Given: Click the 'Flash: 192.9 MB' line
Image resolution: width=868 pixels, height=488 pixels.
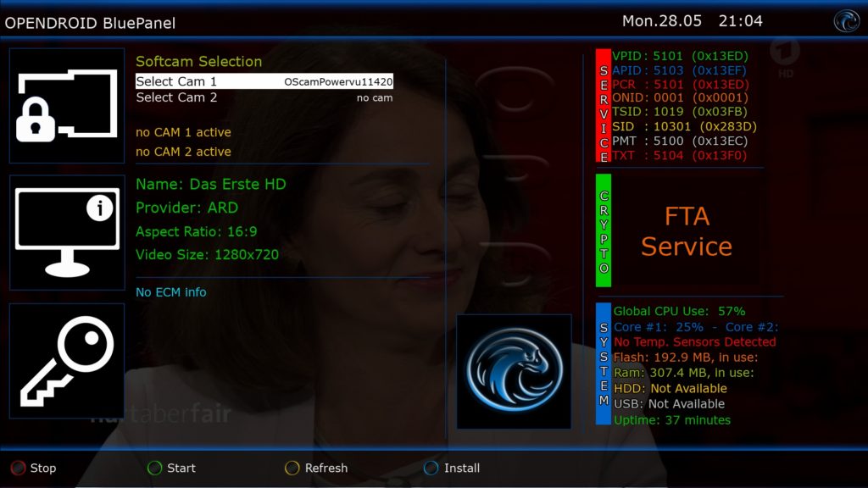Looking at the screenshot, I should point(686,358).
